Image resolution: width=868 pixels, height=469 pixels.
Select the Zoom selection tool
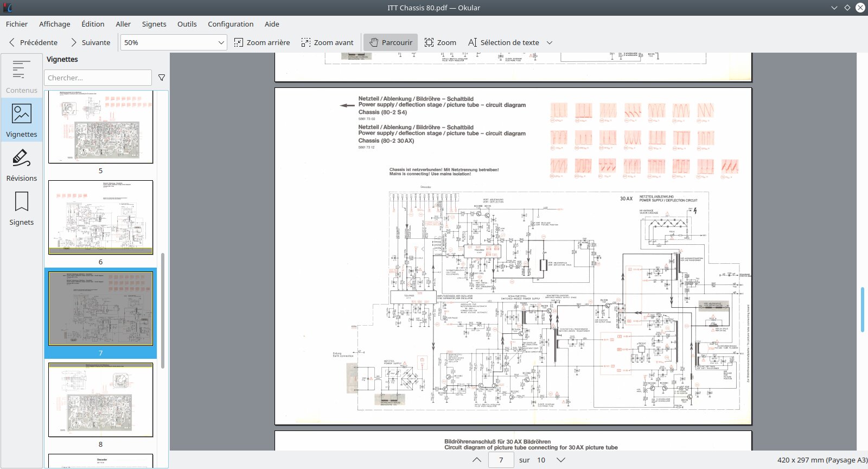point(441,42)
